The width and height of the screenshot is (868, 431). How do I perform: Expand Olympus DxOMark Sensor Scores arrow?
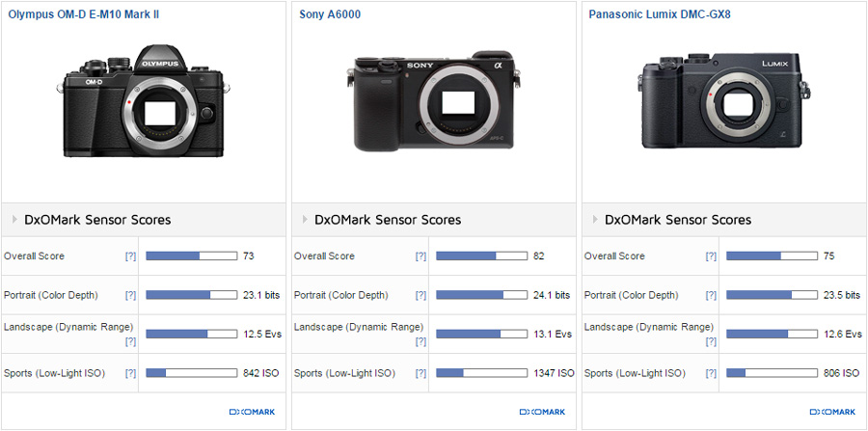tap(14, 220)
